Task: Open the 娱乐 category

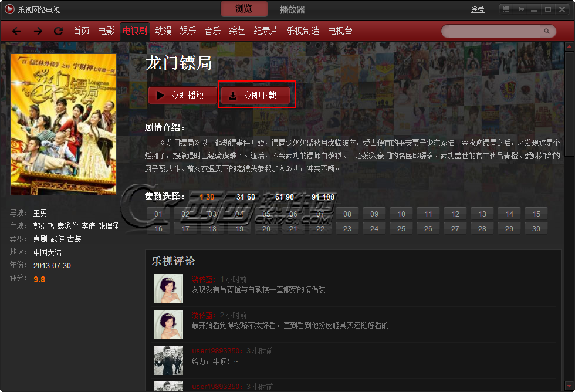Action: (188, 31)
